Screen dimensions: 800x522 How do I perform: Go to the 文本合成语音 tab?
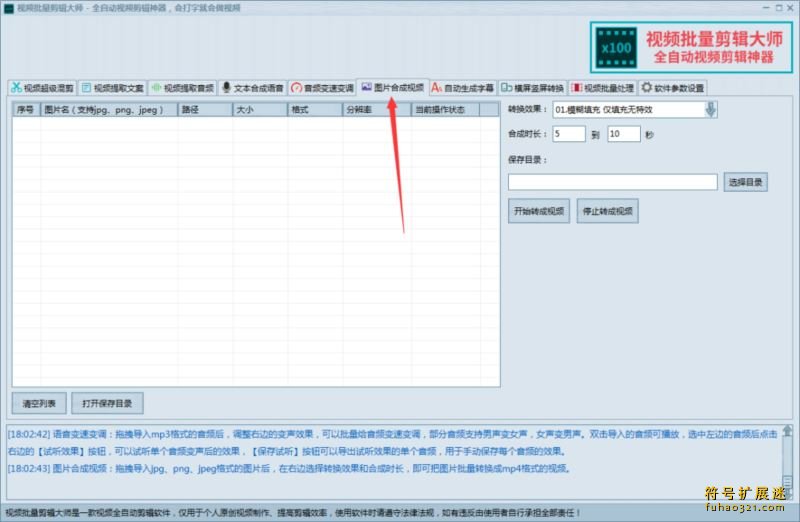point(253,88)
